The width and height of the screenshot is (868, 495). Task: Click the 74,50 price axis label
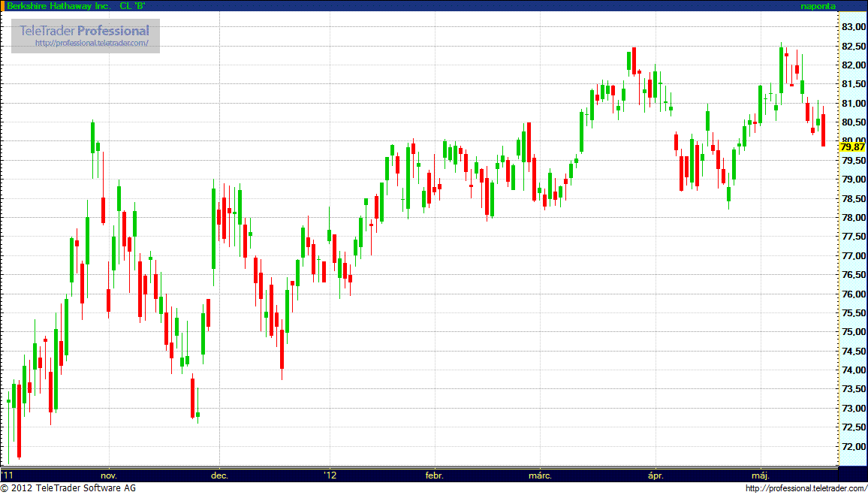coord(853,351)
